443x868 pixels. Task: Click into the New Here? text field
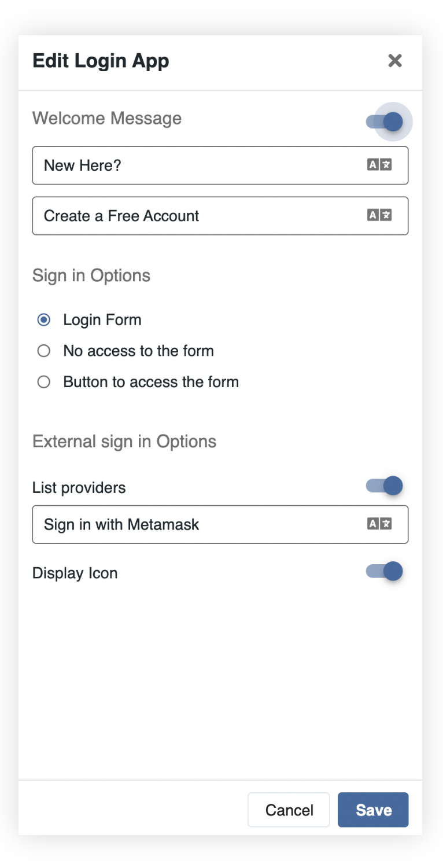(x=197, y=165)
